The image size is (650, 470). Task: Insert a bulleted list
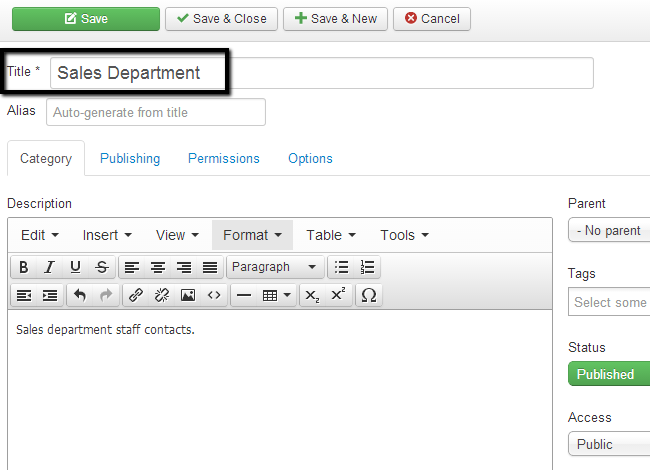(x=342, y=267)
